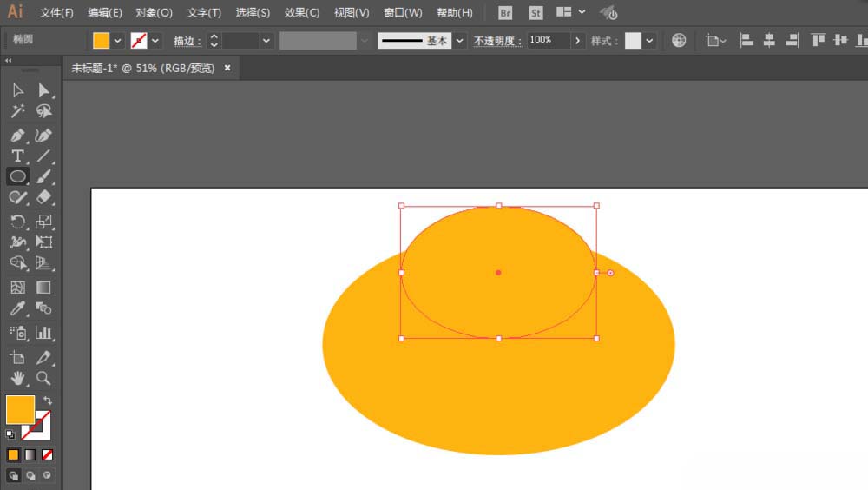This screenshot has height=490, width=868.
Task: Open the graphic style dropdown
Action: tap(649, 41)
